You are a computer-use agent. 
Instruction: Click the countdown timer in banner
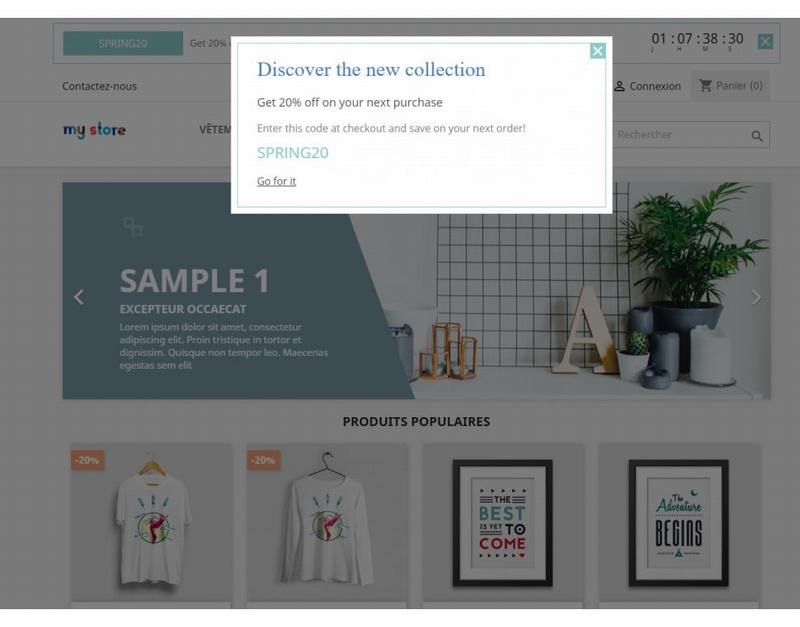(x=697, y=41)
